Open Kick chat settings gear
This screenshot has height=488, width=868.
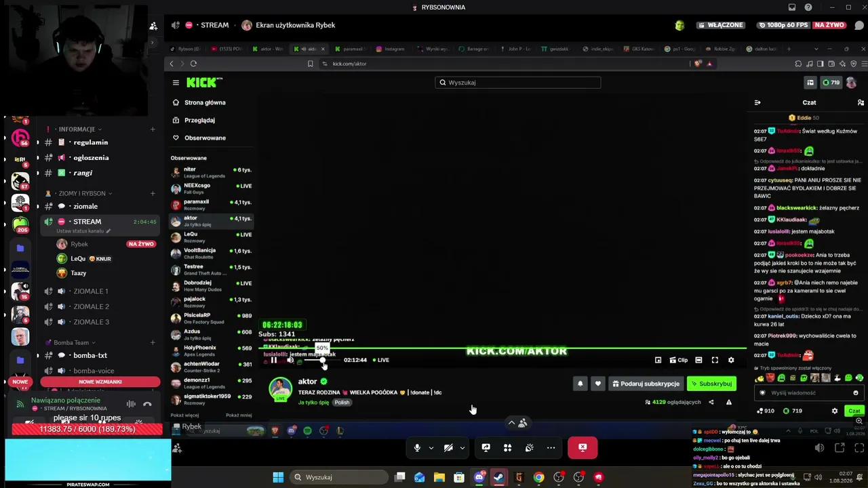click(835, 411)
